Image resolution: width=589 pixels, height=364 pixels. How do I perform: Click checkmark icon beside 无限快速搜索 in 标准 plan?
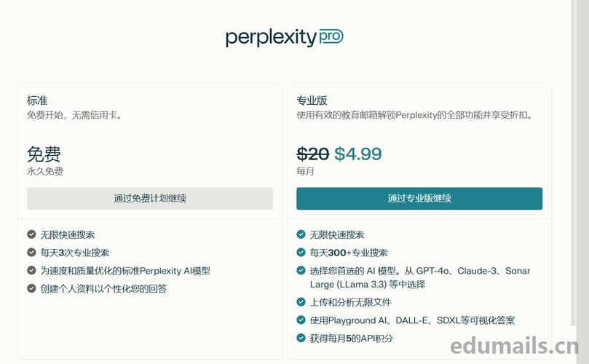tap(31, 234)
